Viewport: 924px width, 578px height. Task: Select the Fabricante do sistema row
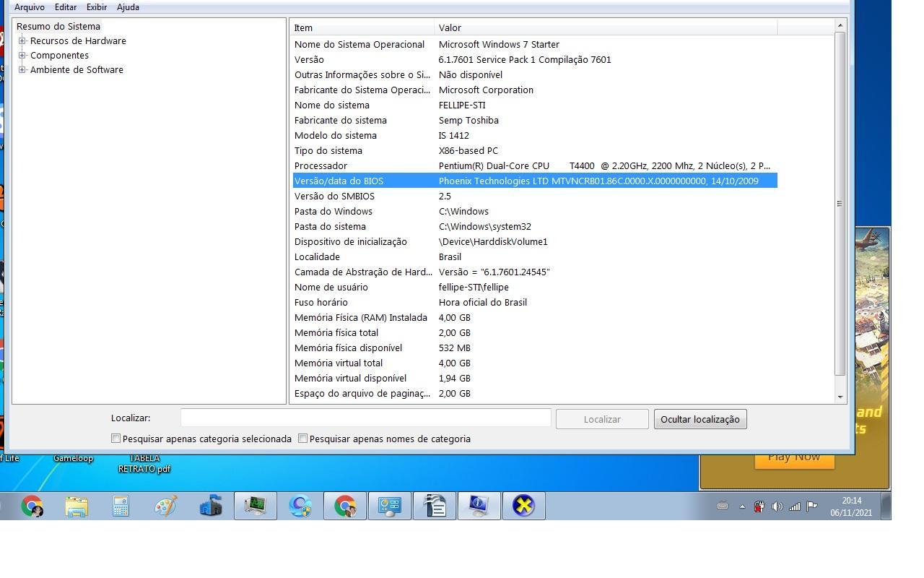point(535,120)
